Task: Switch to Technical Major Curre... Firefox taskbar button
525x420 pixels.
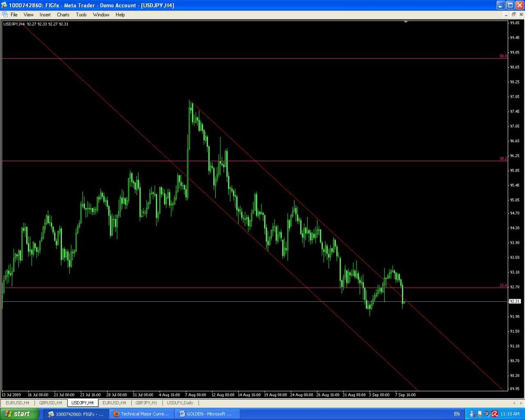Action: pos(142,414)
